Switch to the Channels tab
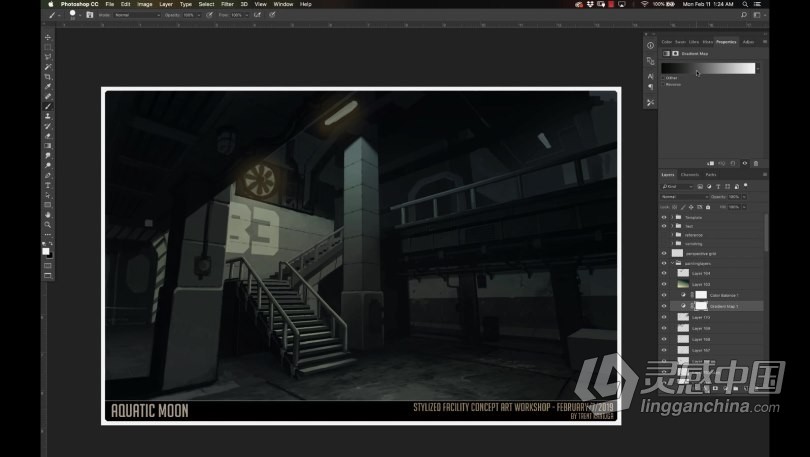This screenshot has width=810, height=457. 690,175
